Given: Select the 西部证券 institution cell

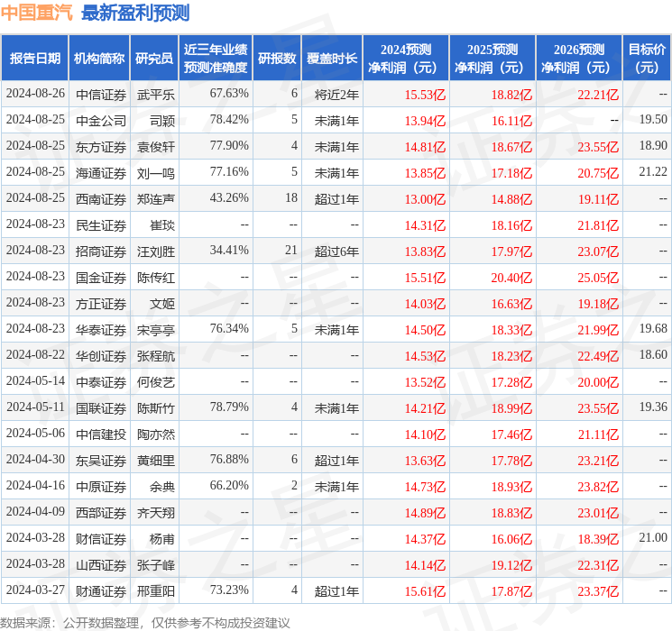Looking at the screenshot, I should pos(101,512).
